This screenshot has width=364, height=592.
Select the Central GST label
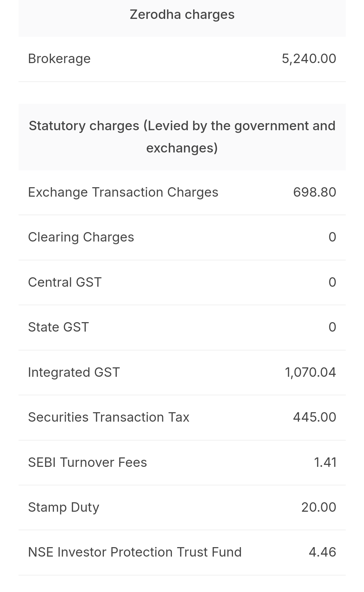[65, 282]
